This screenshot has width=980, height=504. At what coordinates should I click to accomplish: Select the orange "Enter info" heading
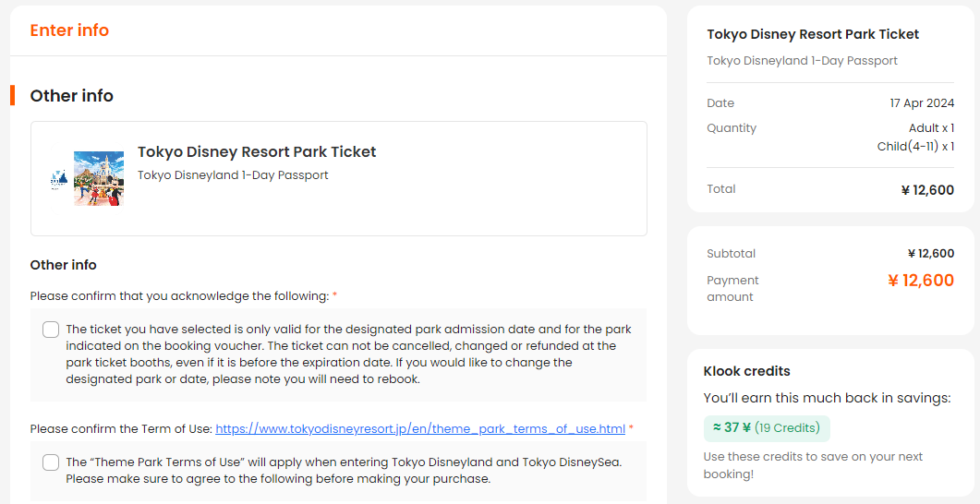pos(69,30)
